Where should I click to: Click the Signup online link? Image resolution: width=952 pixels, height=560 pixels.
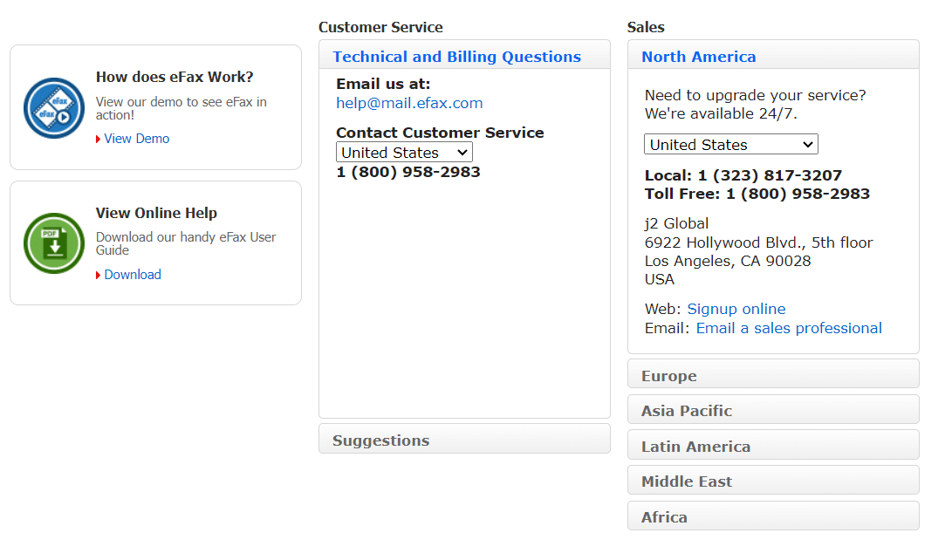point(736,308)
